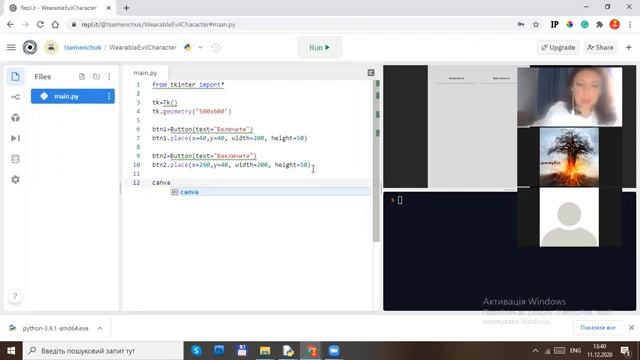Go to the Repl.it logo home
Screen dimensions: 640x360
30,47
